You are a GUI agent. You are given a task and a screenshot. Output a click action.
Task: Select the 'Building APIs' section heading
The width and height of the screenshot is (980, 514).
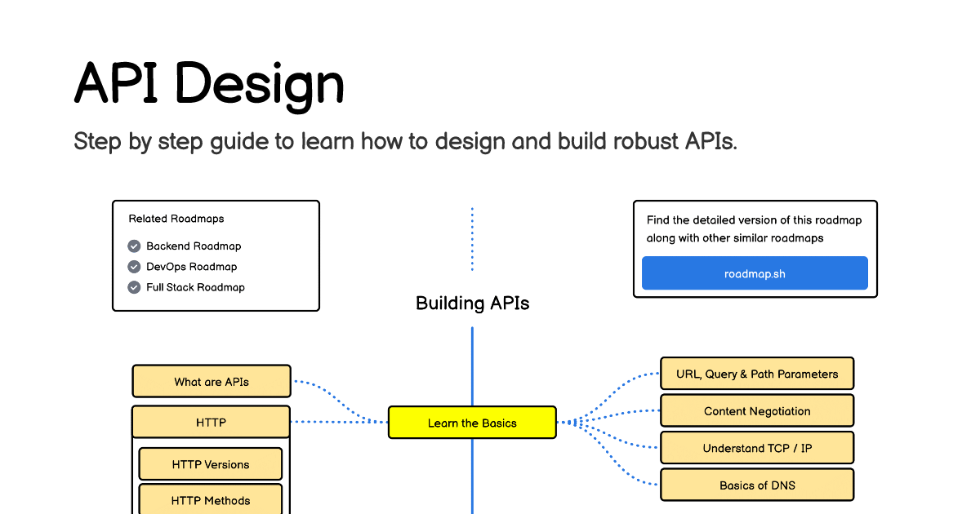point(472,303)
